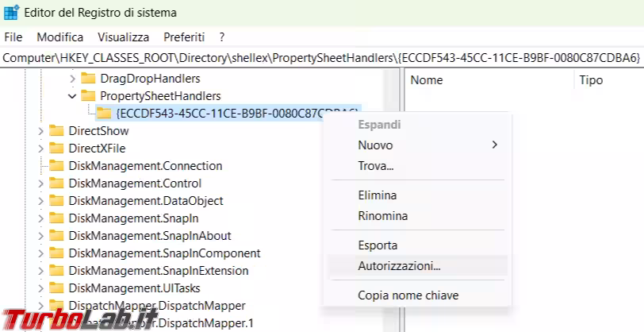Expand DiskManagement.DataObject key
Viewport: 644px width, 332px height.
[40, 201]
